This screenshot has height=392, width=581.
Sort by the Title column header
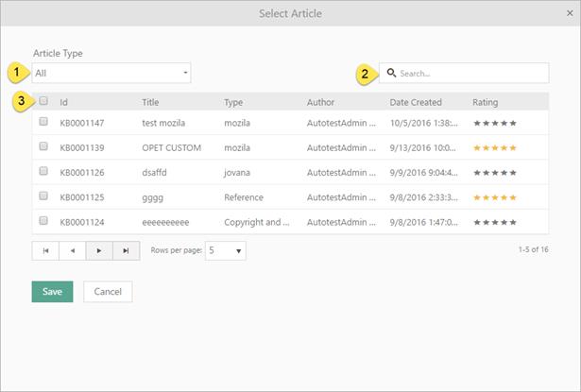pyautogui.click(x=151, y=102)
